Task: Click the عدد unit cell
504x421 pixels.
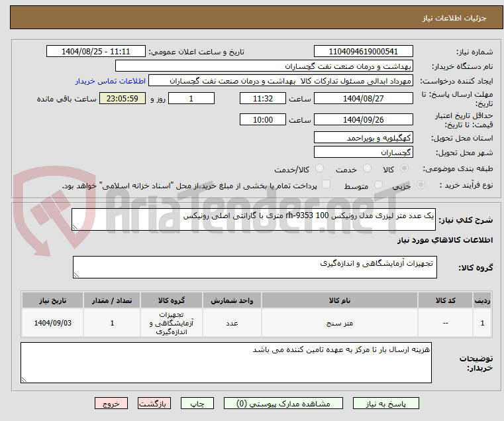Action: point(232,323)
